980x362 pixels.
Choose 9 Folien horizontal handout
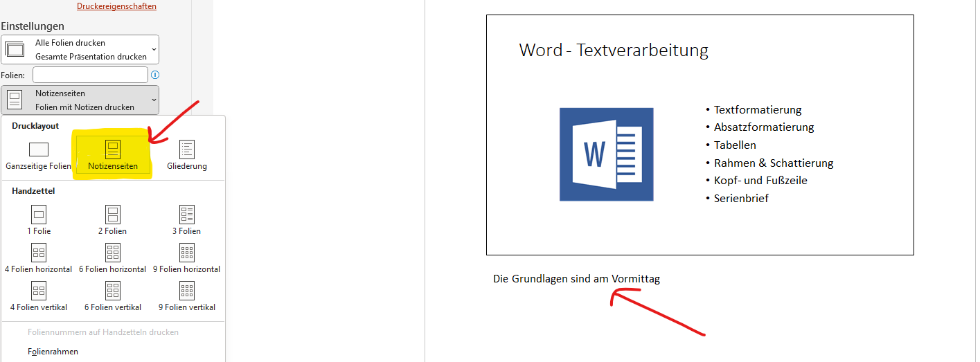[187, 252]
